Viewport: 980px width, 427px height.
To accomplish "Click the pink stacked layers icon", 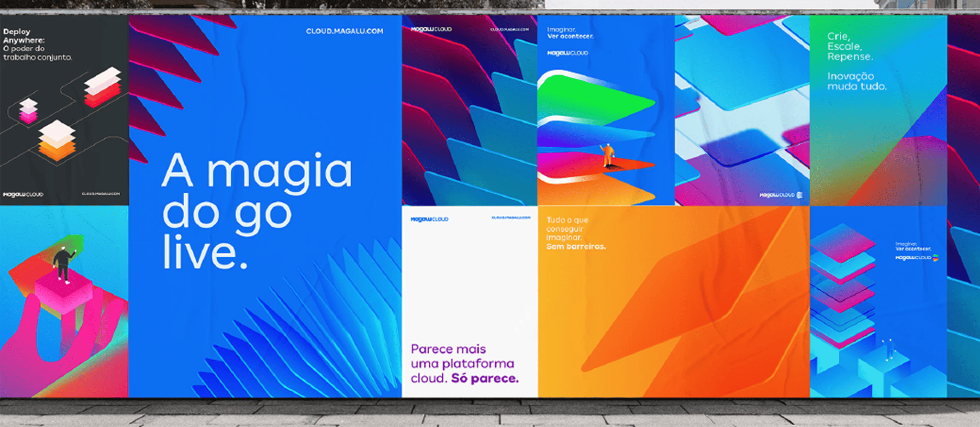I will pos(28,111).
